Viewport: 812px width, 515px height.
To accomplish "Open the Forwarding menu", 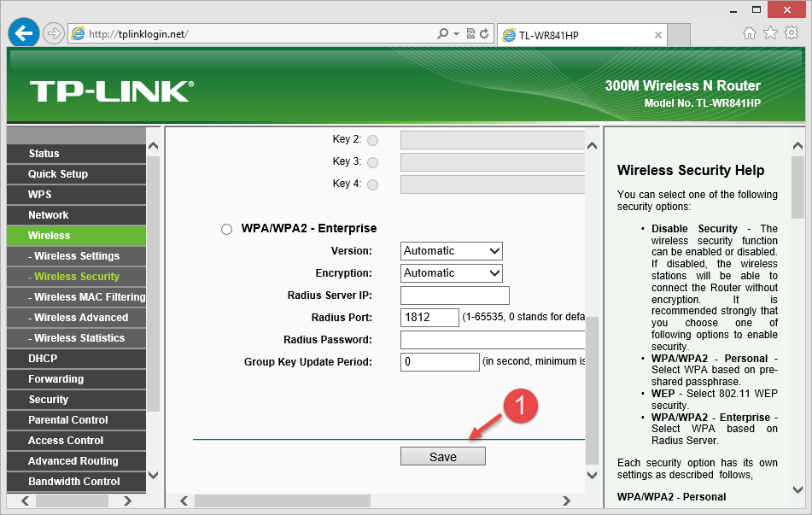I will coord(77,379).
